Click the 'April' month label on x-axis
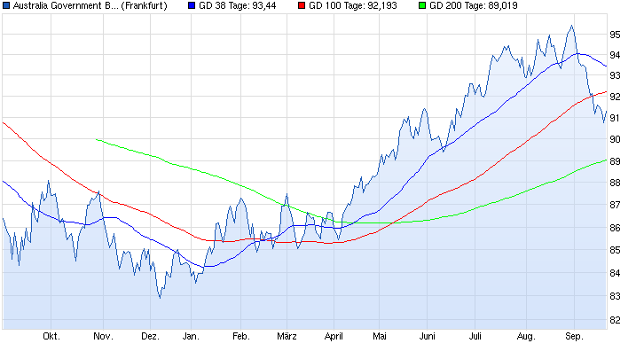The image size is (644, 359). 334,337
